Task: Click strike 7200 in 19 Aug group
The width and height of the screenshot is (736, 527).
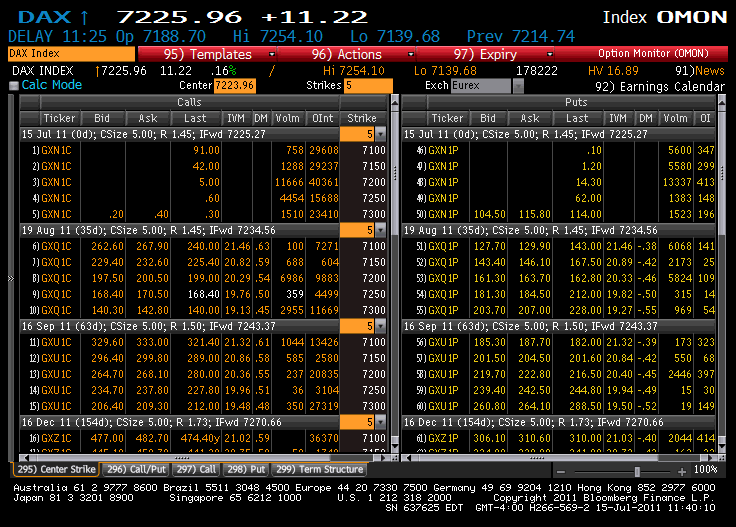Action: (x=374, y=278)
